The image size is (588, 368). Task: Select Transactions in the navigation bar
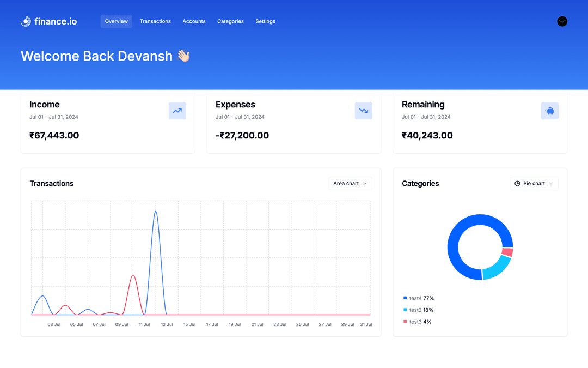pos(155,21)
